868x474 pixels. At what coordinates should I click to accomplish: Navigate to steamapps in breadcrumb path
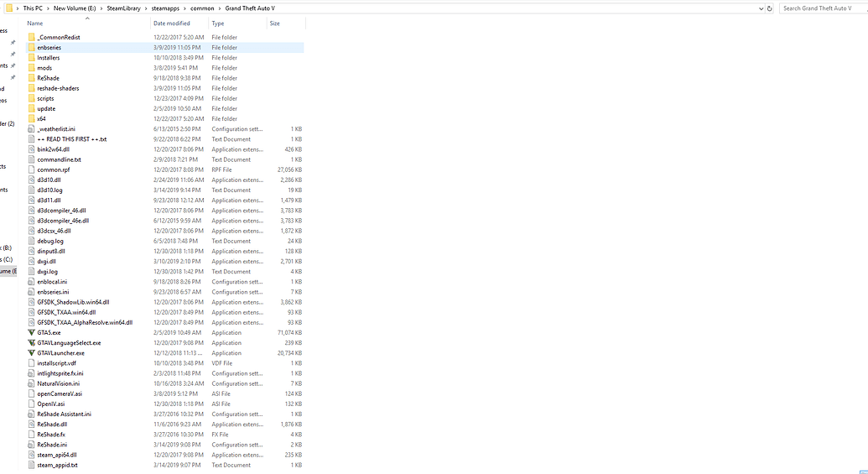165,8
